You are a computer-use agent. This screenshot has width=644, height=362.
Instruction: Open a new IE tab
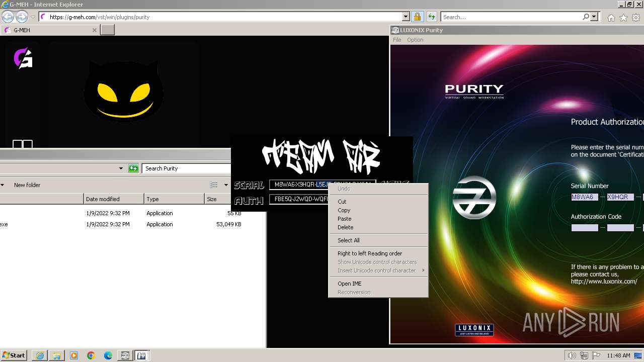[108, 30]
